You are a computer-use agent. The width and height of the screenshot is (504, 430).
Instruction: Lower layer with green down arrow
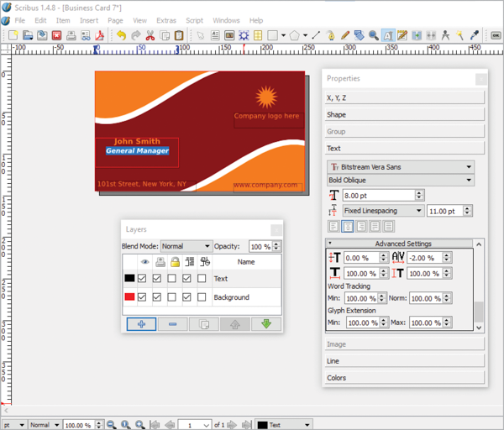[266, 324]
